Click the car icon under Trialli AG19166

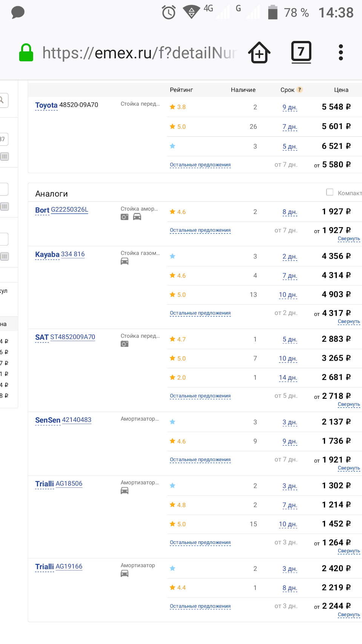124,573
